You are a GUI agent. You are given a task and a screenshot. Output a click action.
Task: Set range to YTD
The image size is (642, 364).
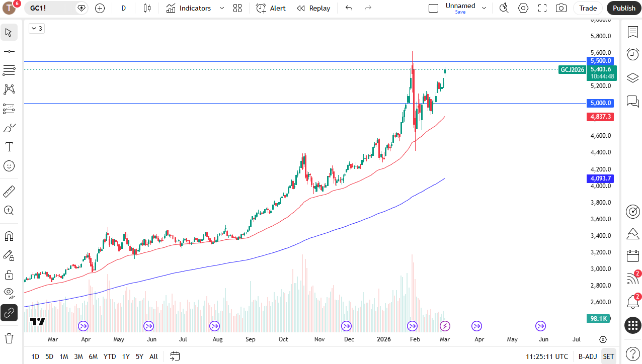[110, 356]
